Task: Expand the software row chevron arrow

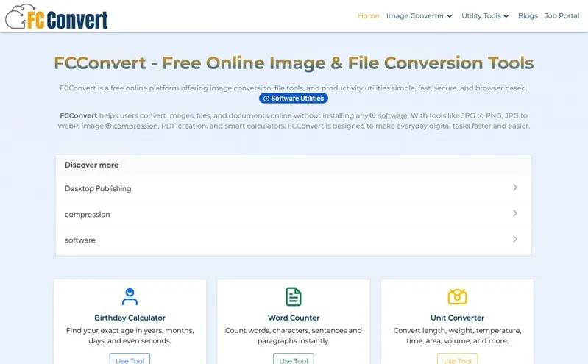Action: pyautogui.click(x=515, y=239)
